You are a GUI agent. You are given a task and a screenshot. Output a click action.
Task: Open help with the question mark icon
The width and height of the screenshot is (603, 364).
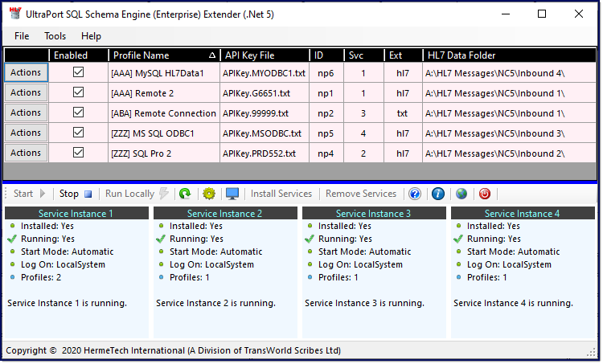415,194
